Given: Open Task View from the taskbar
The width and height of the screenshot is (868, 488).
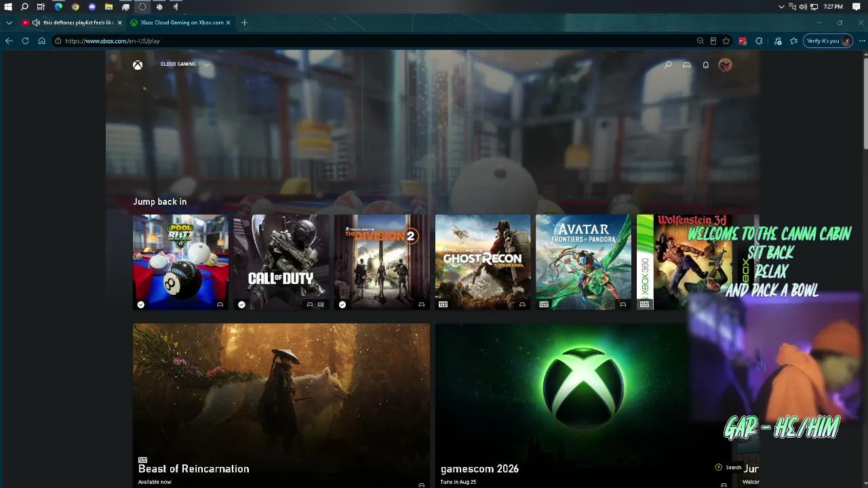Looking at the screenshot, I should click(x=41, y=7).
